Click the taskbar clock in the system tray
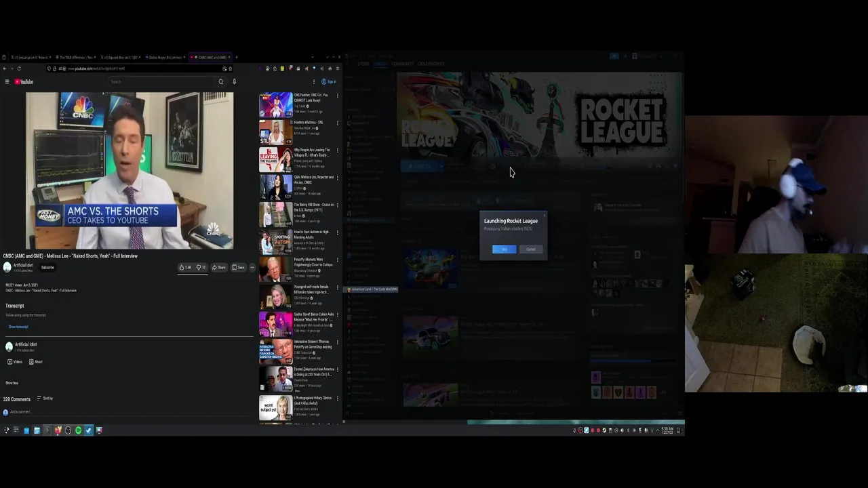 (x=668, y=430)
